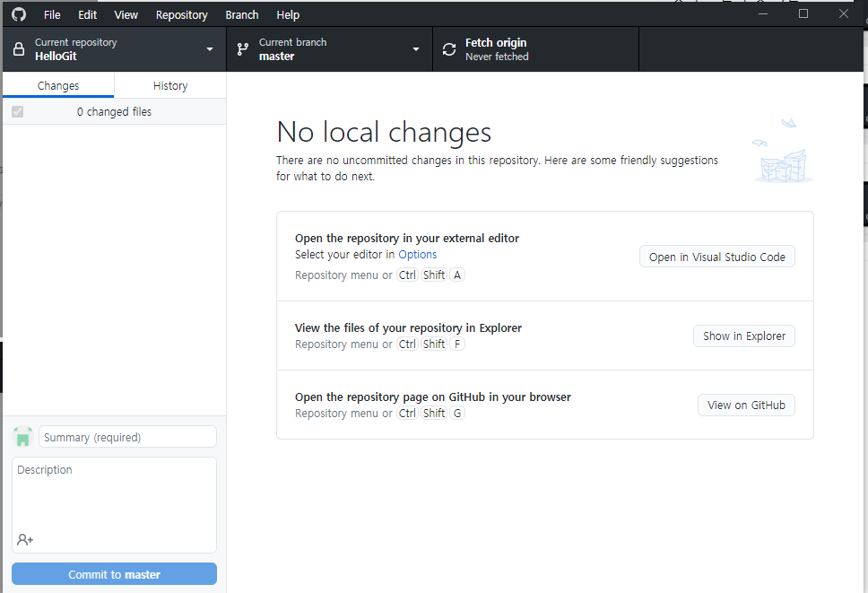Click the Summary (required) input field
Screen dimensions: 868x593
127,437
